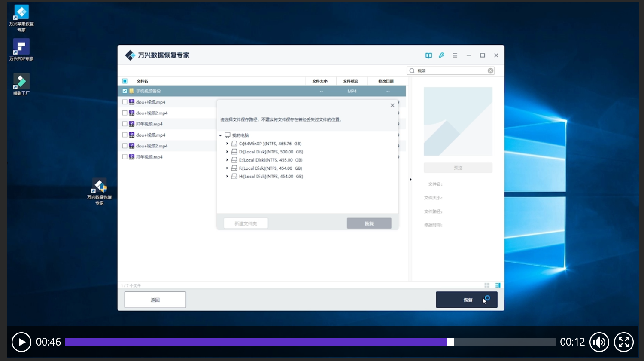644x361 pixels.
Task: Expand the E:[Local Disk] drive node
Action: point(227,160)
